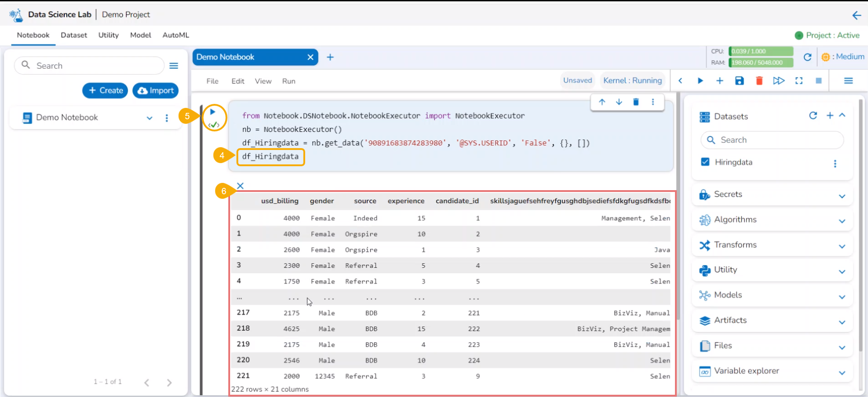Click the red delete cell icon in toolbar
The image size is (868, 397).
click(759, 81)
